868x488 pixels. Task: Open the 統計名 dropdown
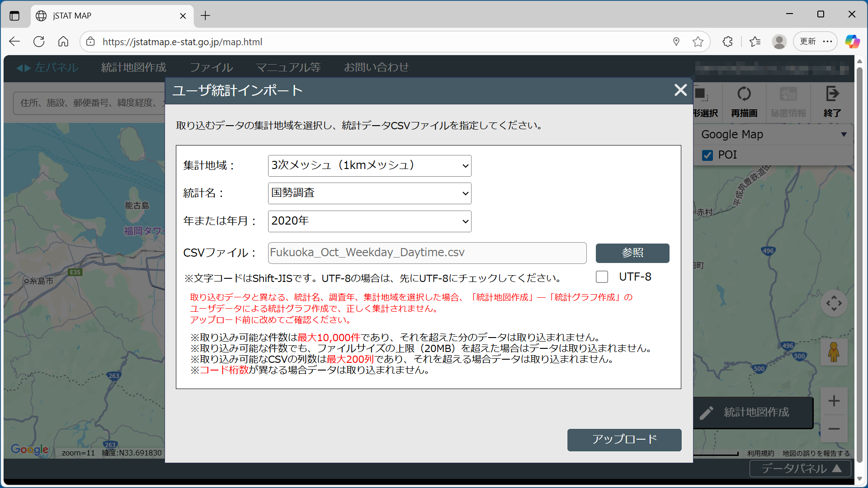(x=369, y=193)
